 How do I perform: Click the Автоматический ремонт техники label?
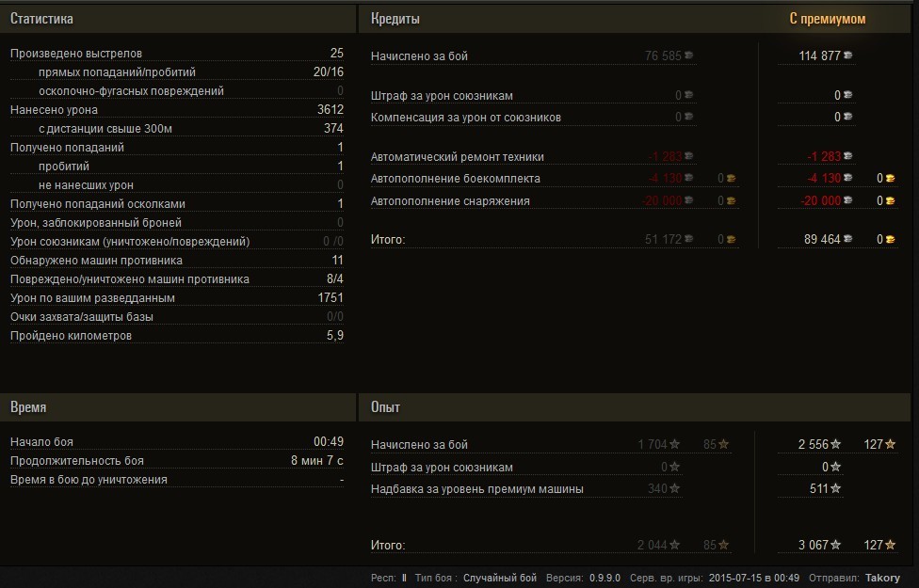click(458, 157)
